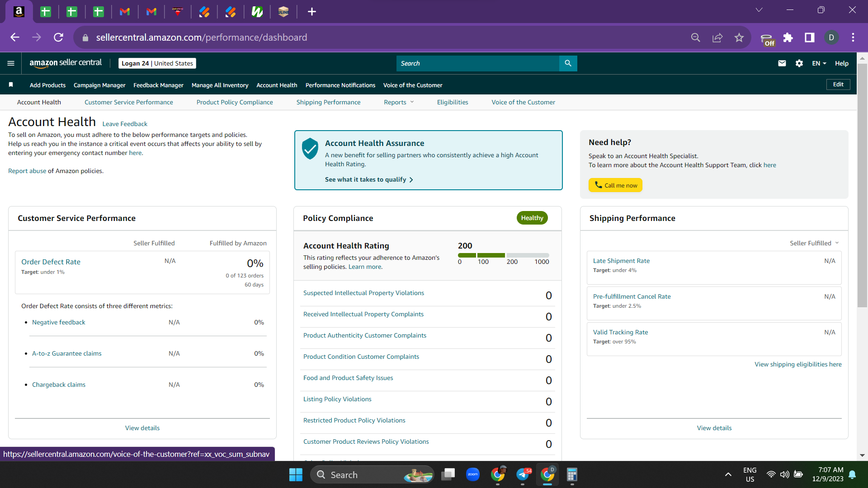The width and height of the screenshot is (868, 488).
Task: Open the Logan 24 United States account switcher
Action: [157, 63]
